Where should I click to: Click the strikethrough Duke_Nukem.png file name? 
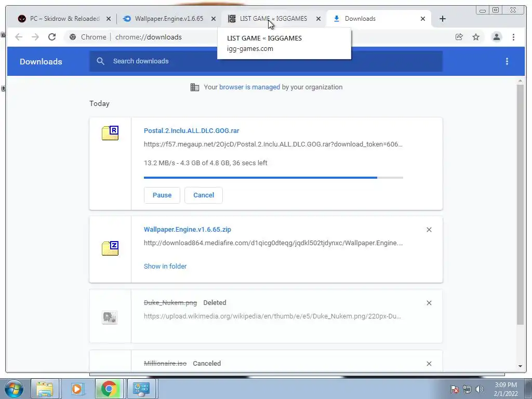[x=170, y=303]
